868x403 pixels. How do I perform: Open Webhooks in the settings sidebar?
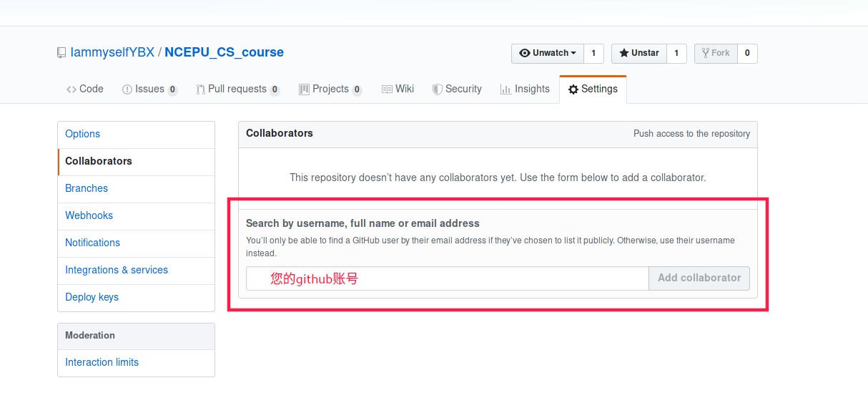(136, 216)
